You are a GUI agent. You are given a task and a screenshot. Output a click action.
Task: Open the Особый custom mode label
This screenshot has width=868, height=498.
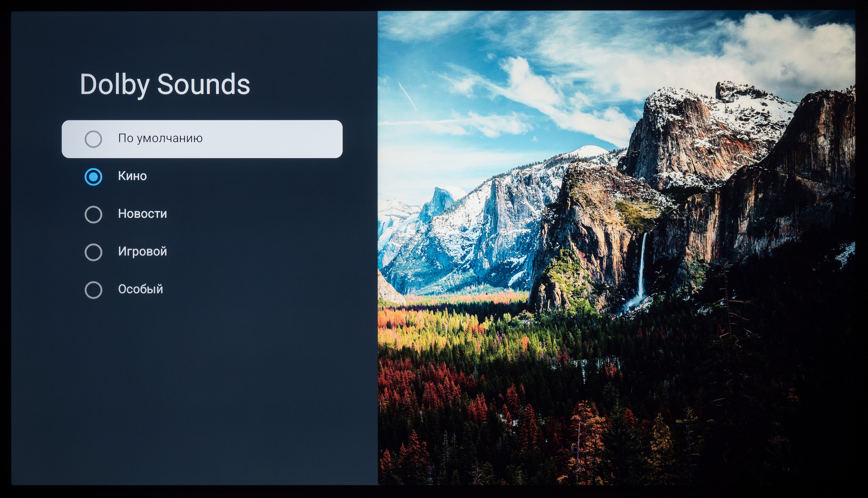140,289
